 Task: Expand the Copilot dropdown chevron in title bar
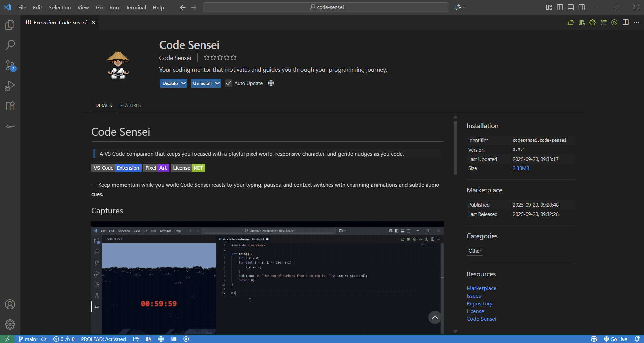(465, 7)
